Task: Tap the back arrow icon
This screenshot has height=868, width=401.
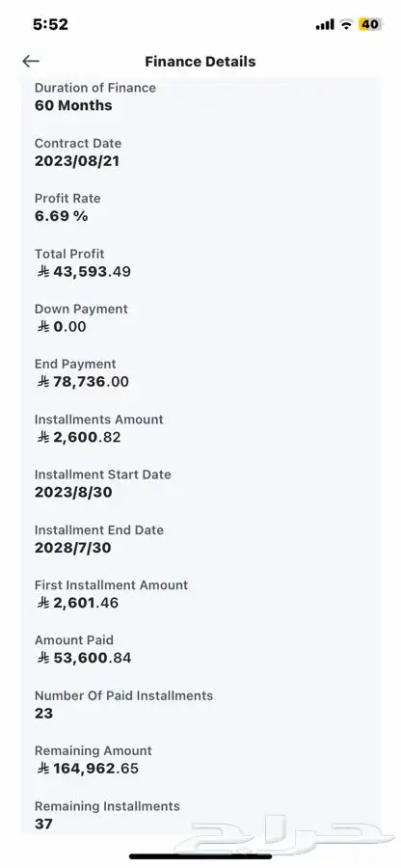Action: 31,62
